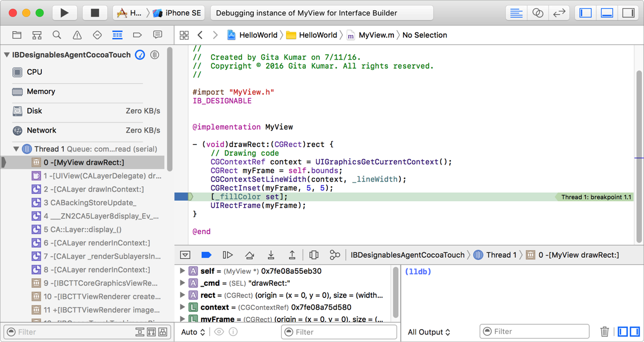Click the Step Over debug icon
The image size is (644, 342).
coord(250,255)
